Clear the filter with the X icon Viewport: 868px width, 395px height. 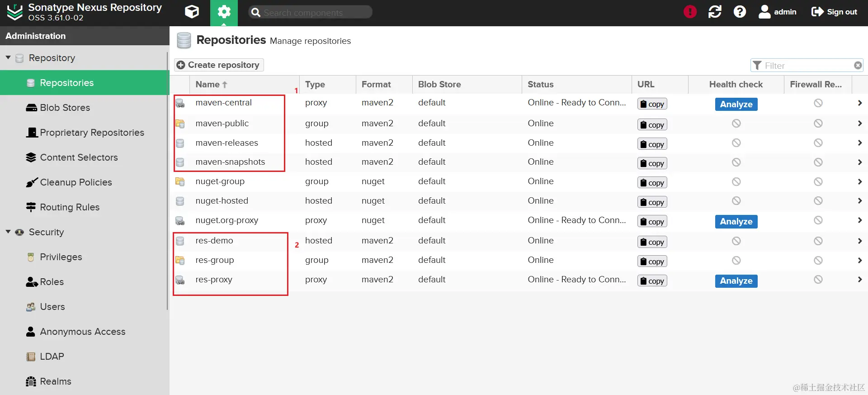[x=858, y=66]
